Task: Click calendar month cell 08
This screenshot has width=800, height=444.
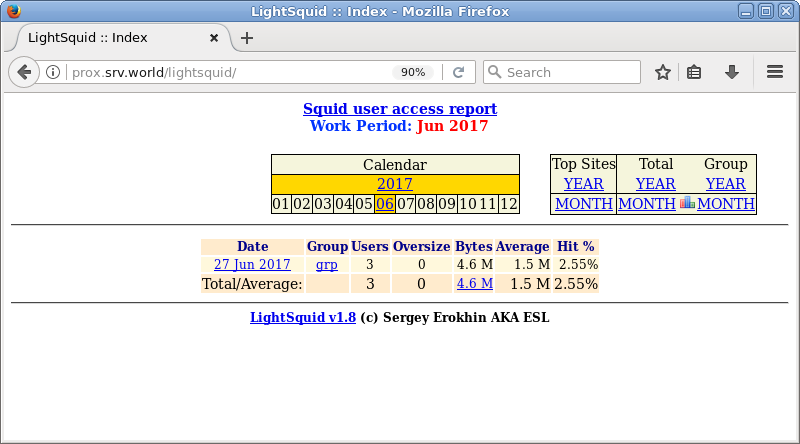Action: (x=426, y=204)
